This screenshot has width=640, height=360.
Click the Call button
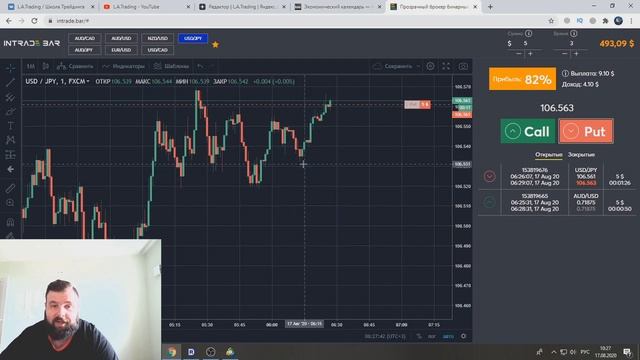pyautogui.click(x=528, y=131)
